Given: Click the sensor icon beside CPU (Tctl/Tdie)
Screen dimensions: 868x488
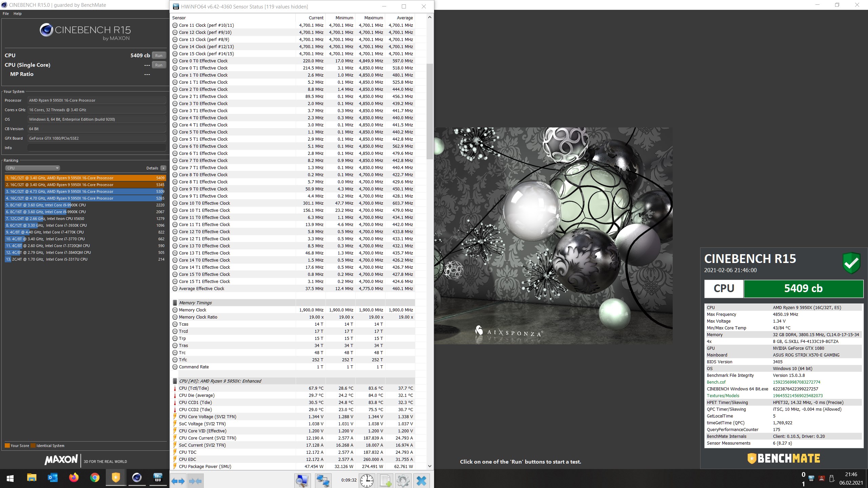Looking at the screenshot, I should [175, 388].
